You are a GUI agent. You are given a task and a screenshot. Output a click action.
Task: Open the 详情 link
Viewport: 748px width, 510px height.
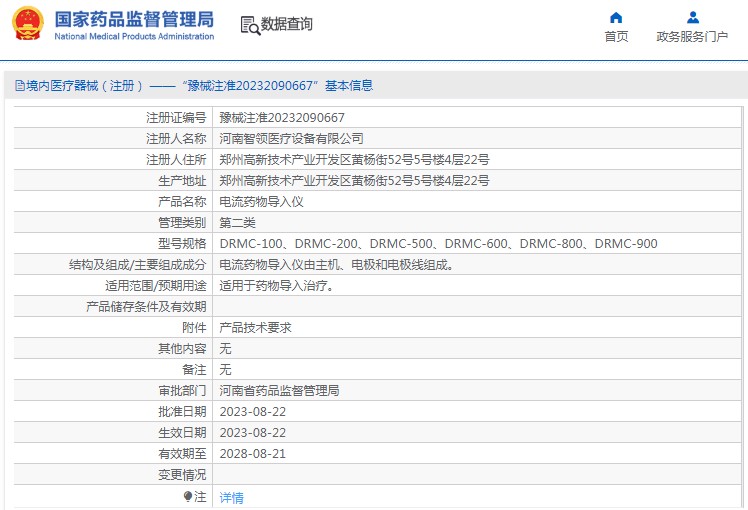click(x=231, y=497)
